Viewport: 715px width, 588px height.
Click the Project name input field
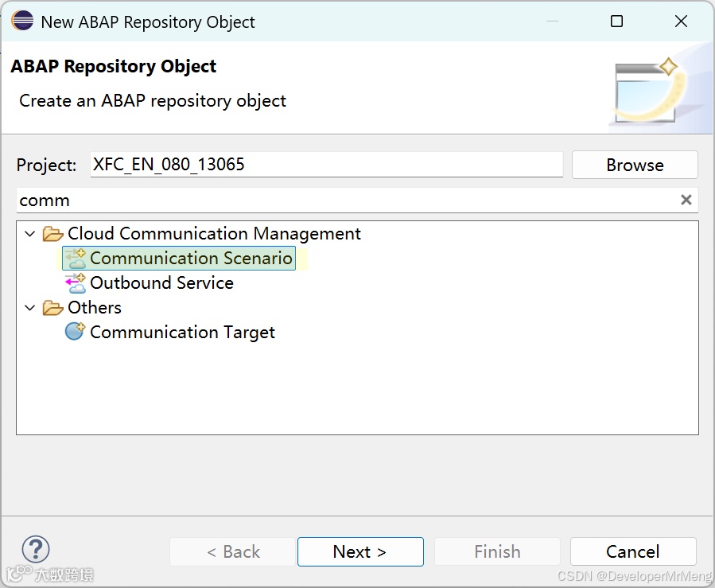[326, 165]
